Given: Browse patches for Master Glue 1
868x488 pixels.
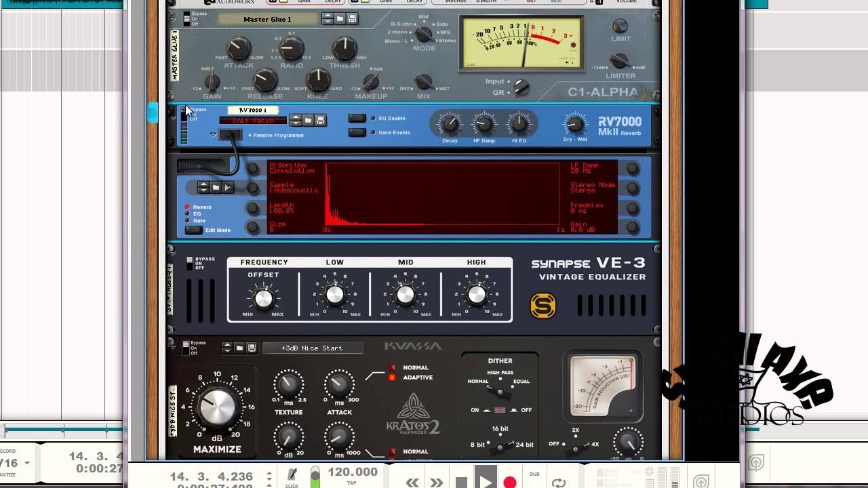Looking at the screenshot, I should tap(340, 19).
